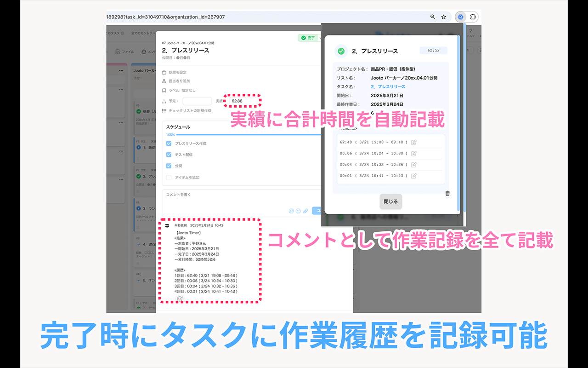
Task: Open the browser Extensions puzzle icon
Action: coord(473,17)
